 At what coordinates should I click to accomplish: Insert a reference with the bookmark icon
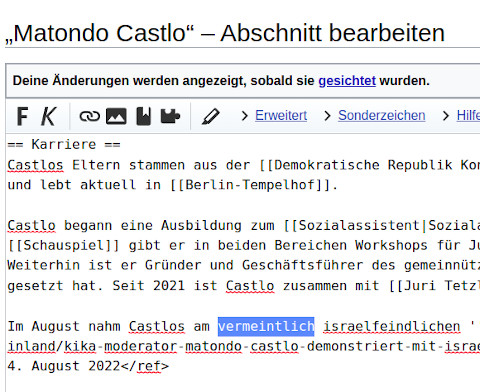click(144, 116)
